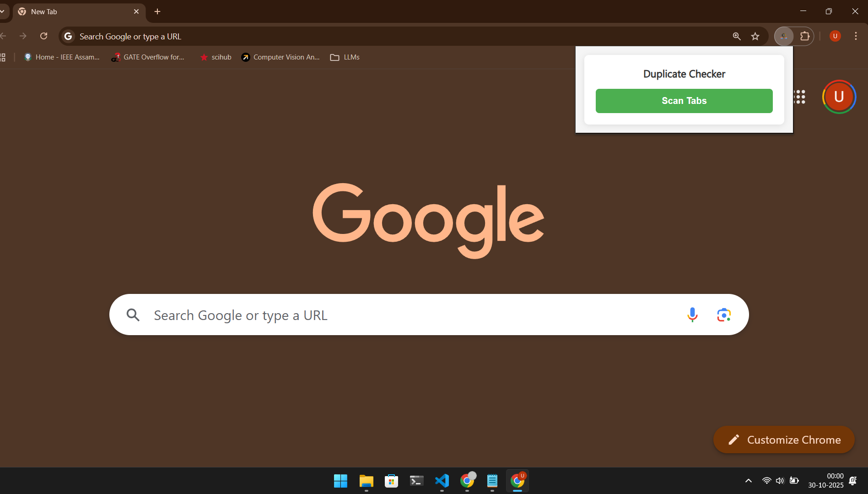Screen dimensions: 868x494
Task: Start voice search with the microphone icon
Action: point(692,315)
